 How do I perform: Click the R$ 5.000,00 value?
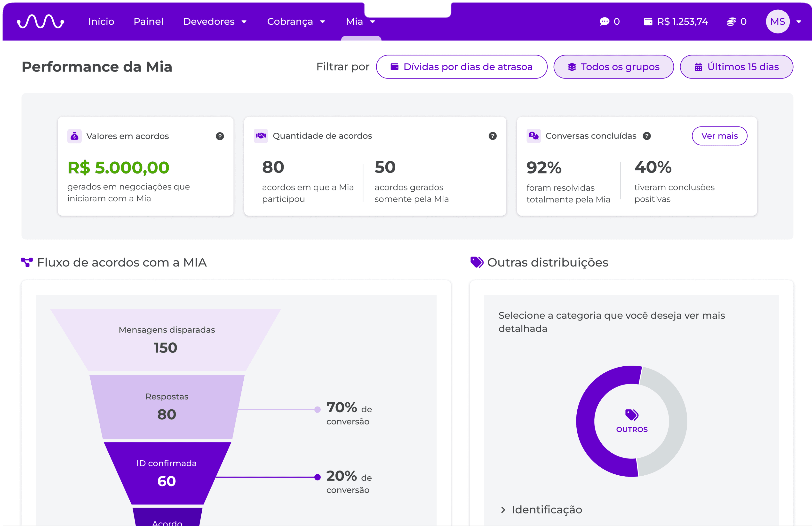click(x=118, y=167)
